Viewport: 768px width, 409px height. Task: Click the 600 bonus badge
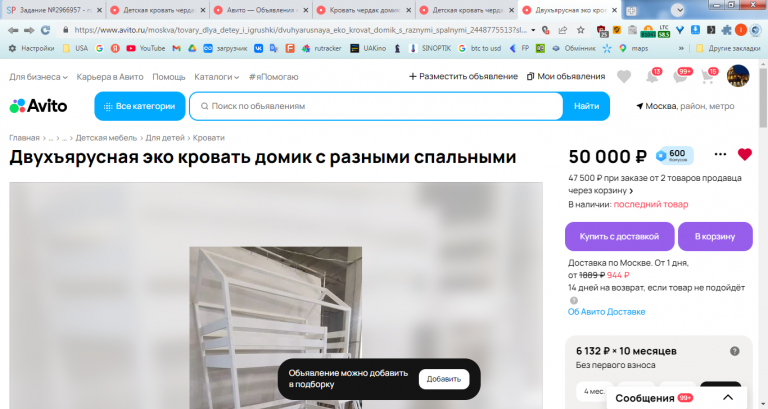click(x=675, y=156)
